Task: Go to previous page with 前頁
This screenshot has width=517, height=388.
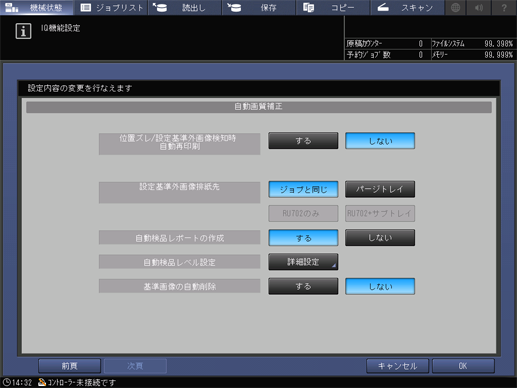Action: [x=69, y=366]
